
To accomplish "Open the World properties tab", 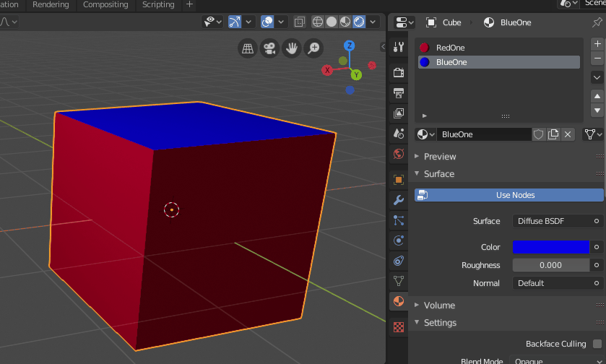I will click(x=399, y=154).
